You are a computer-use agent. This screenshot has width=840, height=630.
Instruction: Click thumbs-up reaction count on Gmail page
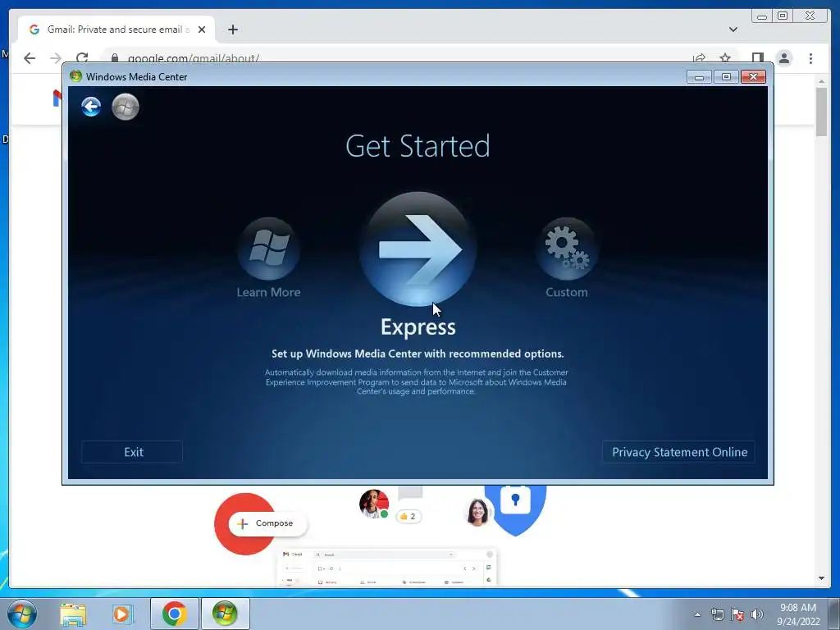[409, 517]
